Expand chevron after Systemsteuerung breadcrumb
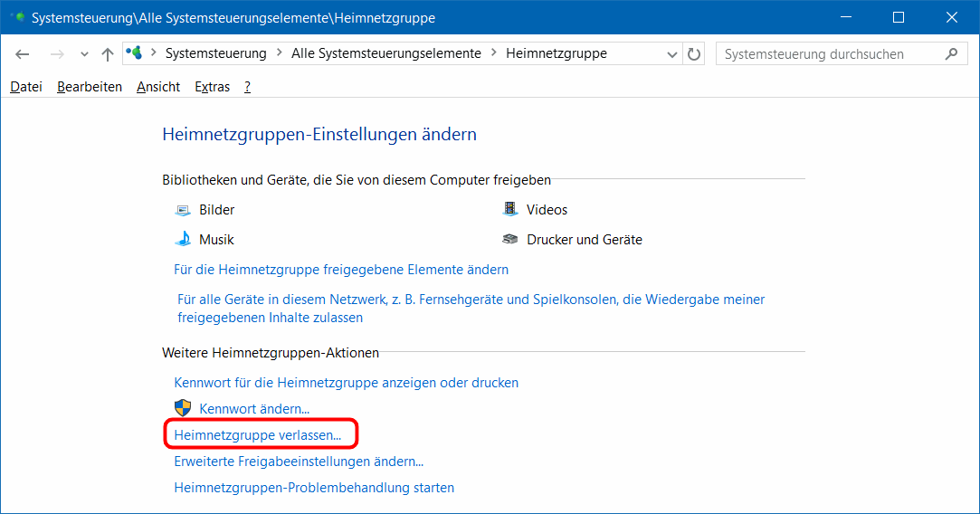The image size is (980, 514). tap(279, 53)
